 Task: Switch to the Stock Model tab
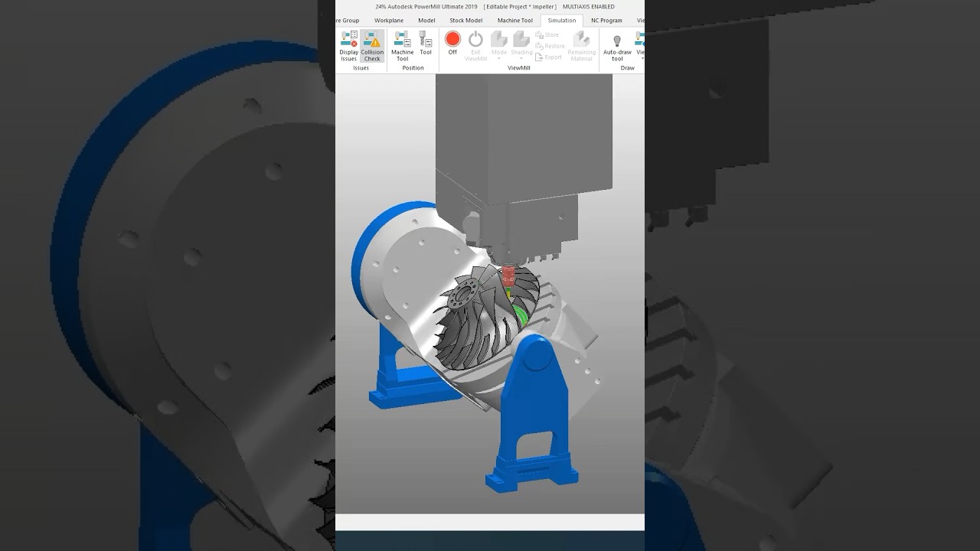click(465, 21)
